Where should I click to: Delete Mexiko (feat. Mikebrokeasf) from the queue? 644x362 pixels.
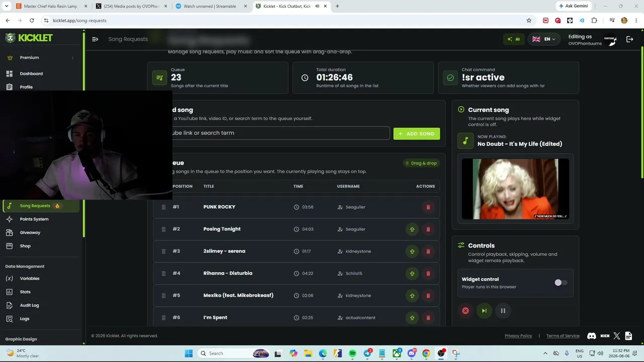pos(428,296)
